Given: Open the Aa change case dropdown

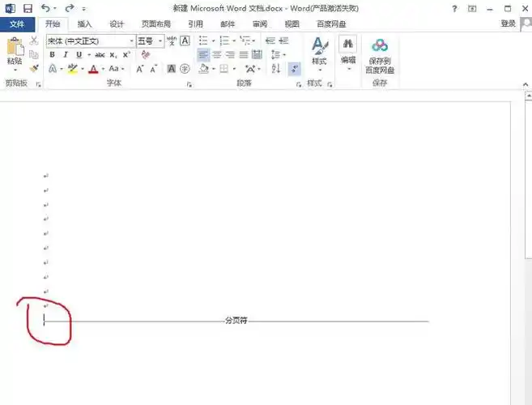Looking at the screenshot, I should (x=117, y=69).
